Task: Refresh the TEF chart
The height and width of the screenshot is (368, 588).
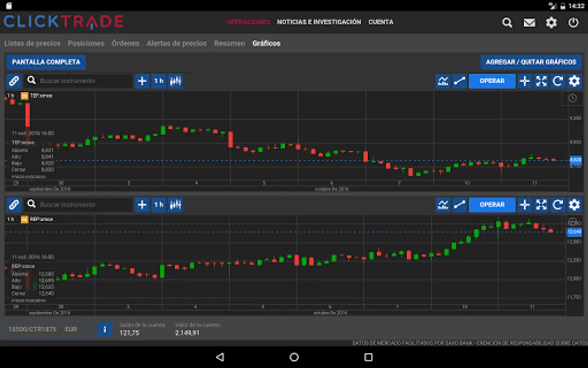Action: 558,81
